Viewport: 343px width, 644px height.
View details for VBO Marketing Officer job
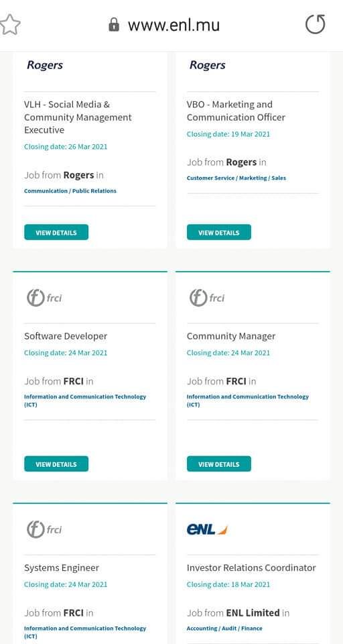(x=218, y=232)
